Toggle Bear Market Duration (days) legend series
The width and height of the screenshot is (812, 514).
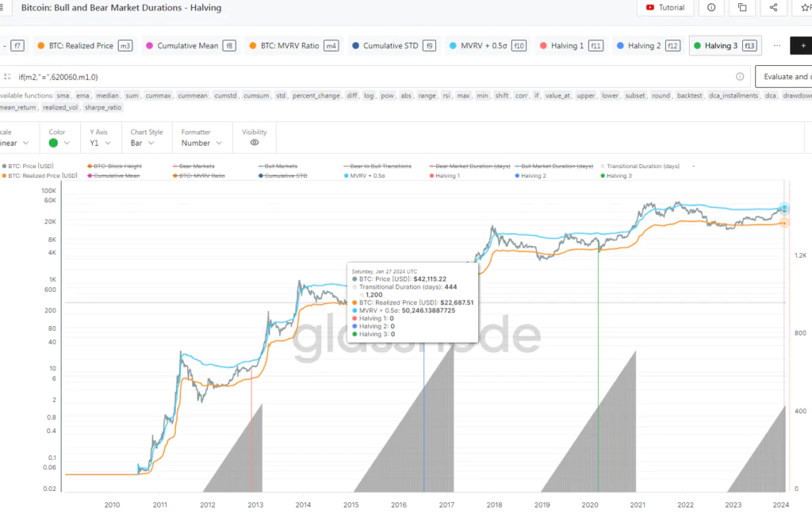(469, 167)
